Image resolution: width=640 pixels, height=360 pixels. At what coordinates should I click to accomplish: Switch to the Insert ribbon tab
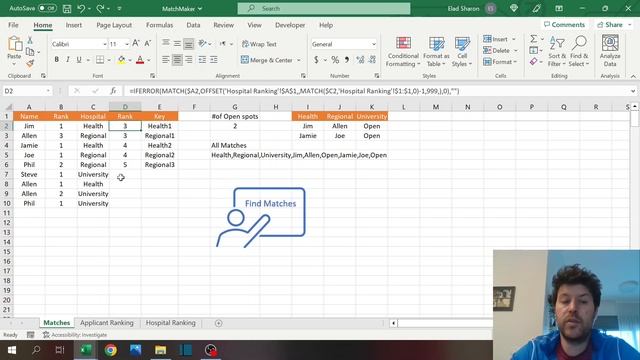point(73,25)
